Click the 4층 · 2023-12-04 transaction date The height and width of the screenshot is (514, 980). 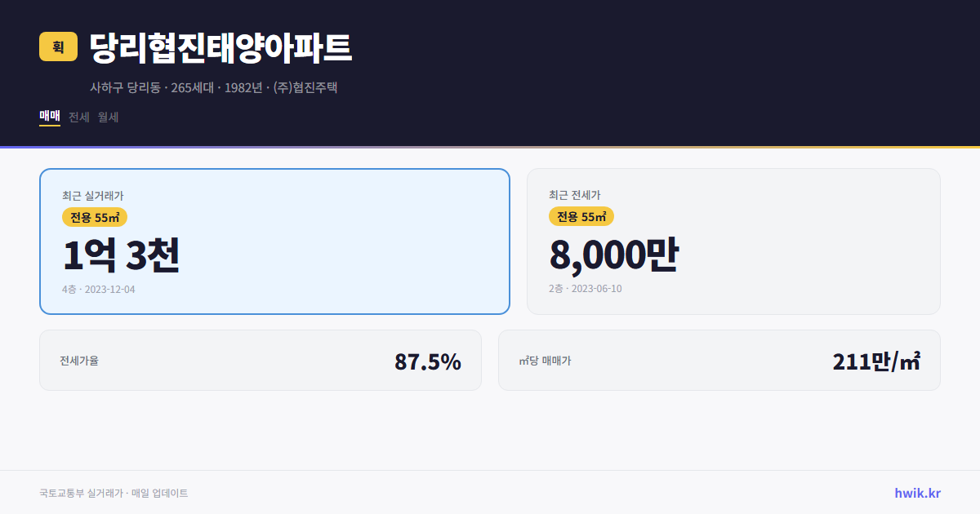pos(98,289)
